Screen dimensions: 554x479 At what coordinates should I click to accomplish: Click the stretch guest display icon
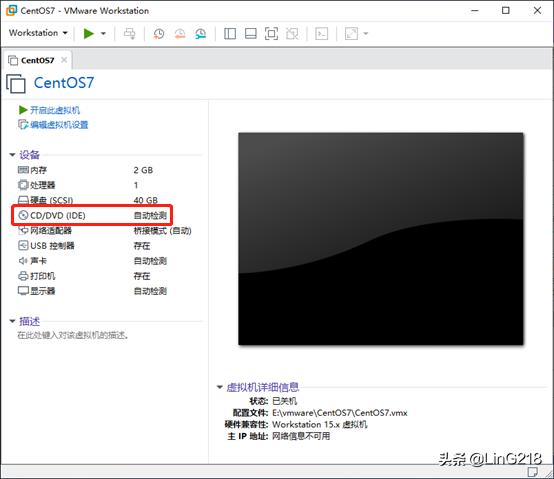351,34
